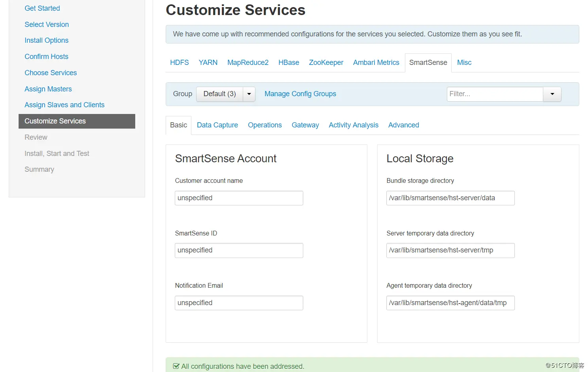
Task: Edit Server temporary data directory field
Action: 450,251
